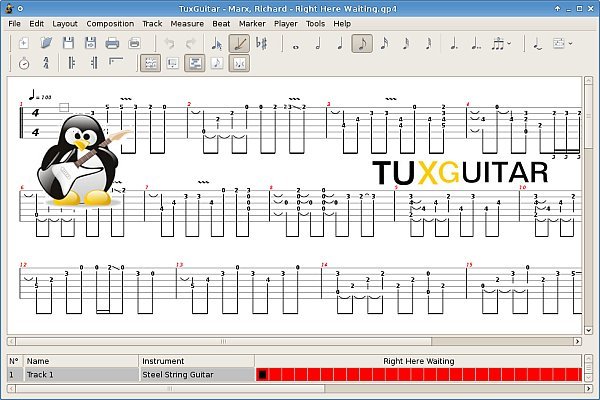Viewport: 600px width, 400px height.
Task: Open a file with the folder icon
Action: pyautogui.click(x=46, y=43)
